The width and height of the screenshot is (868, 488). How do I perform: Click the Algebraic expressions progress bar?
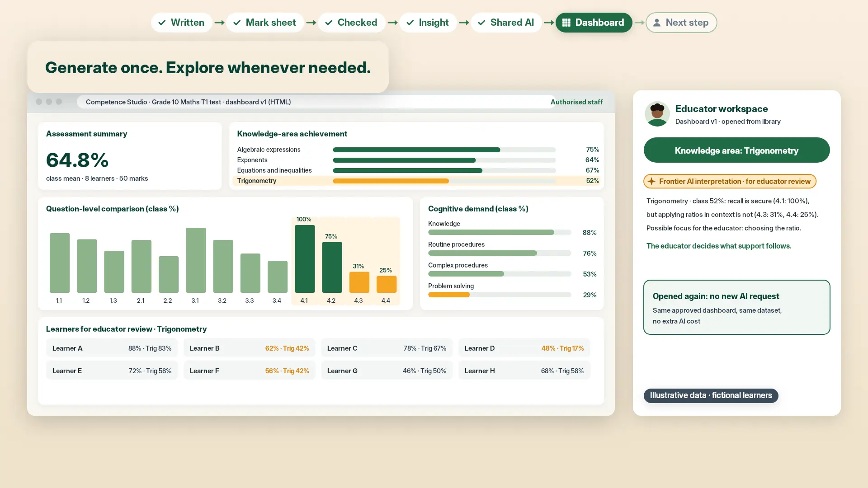[416, 150]
